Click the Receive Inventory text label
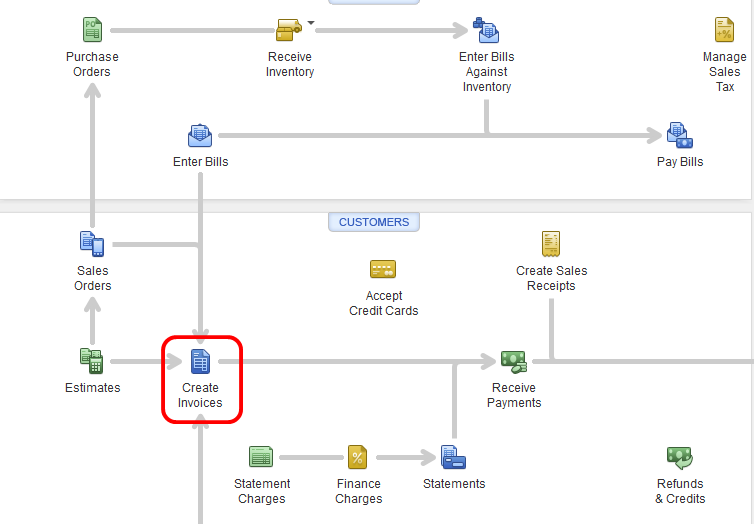 point(289,64)
